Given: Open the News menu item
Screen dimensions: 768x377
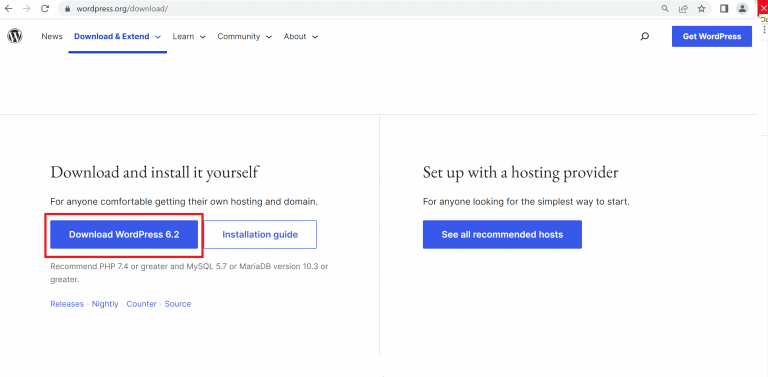Looking at the screenshot, I should pyautogui.click(x=52, y=36).
